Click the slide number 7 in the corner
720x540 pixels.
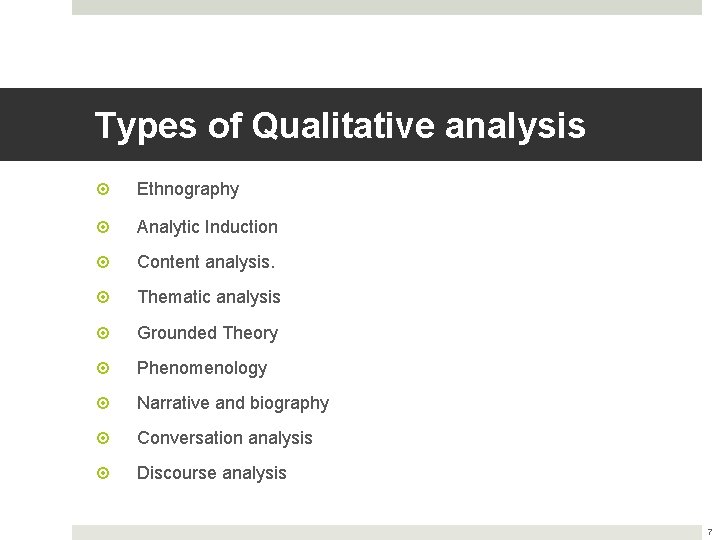[x=709, y=531]
